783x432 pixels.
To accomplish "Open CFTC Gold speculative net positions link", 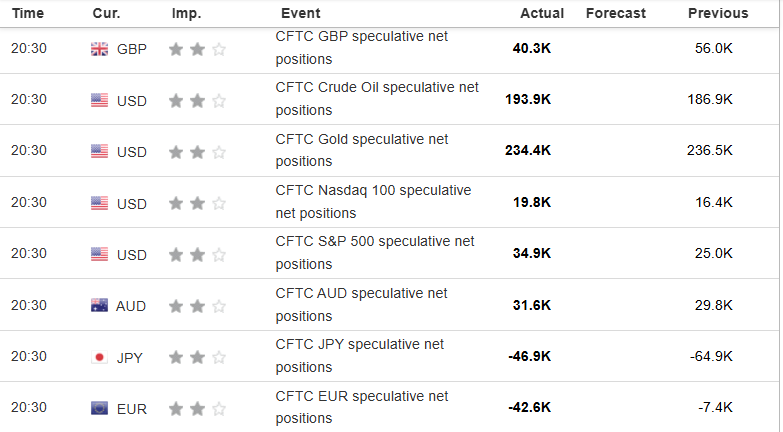I will tap(361, 150).
